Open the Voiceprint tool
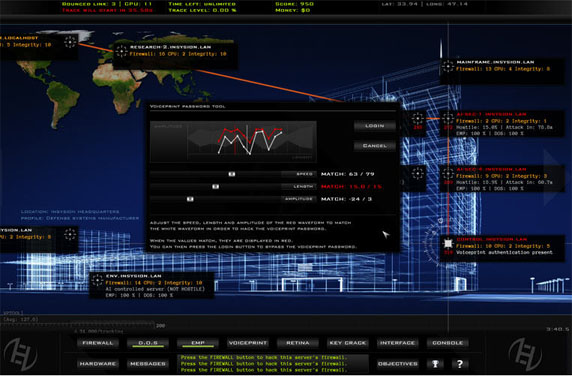The width and height of the screenshot is (572, 376). 248,343
